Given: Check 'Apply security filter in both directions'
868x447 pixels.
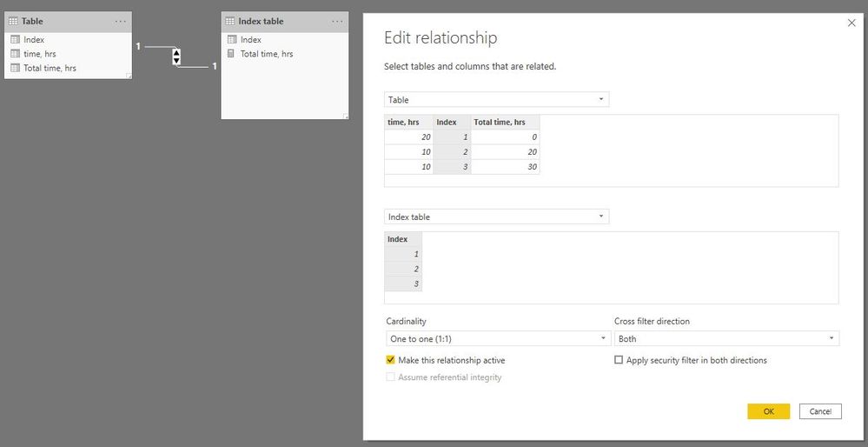Looking at the screenshot, I should click(x=619, y=360).
